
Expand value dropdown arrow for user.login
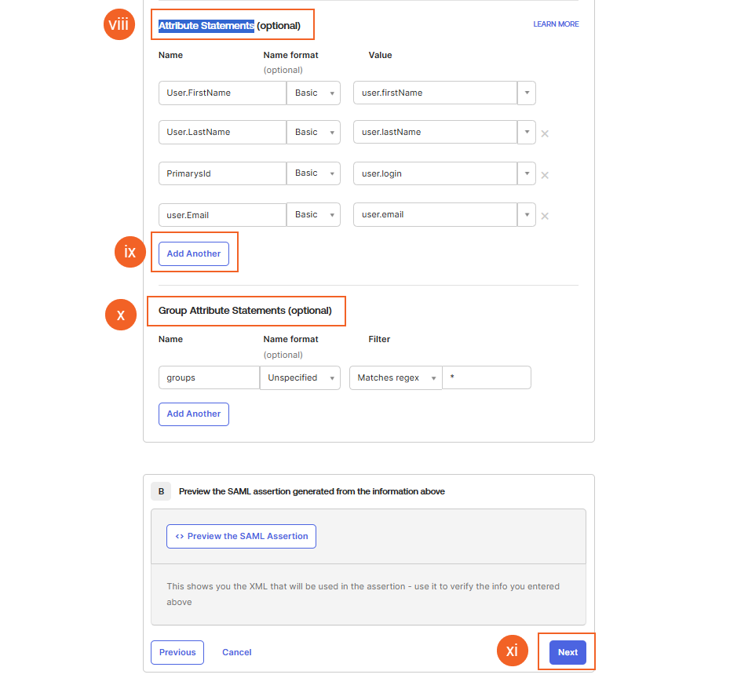click(x=527, y=173)
